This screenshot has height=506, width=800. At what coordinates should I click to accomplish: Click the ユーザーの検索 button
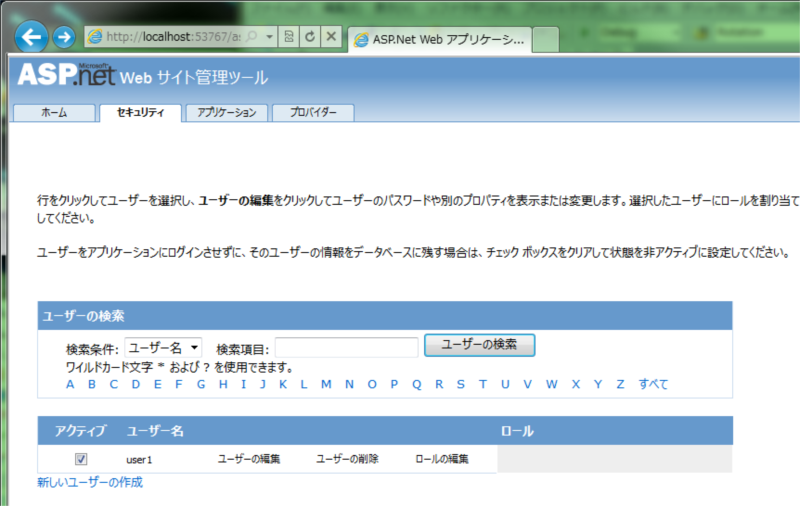point(479,345)
